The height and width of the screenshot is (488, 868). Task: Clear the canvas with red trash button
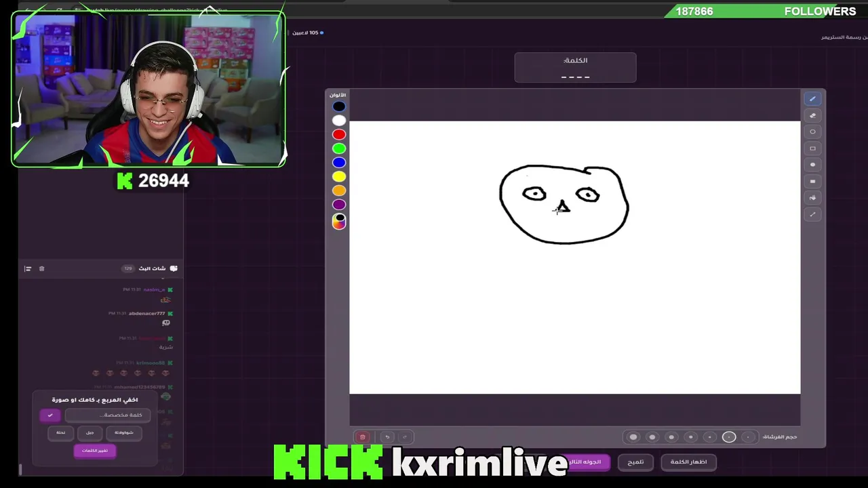(363, 437)
